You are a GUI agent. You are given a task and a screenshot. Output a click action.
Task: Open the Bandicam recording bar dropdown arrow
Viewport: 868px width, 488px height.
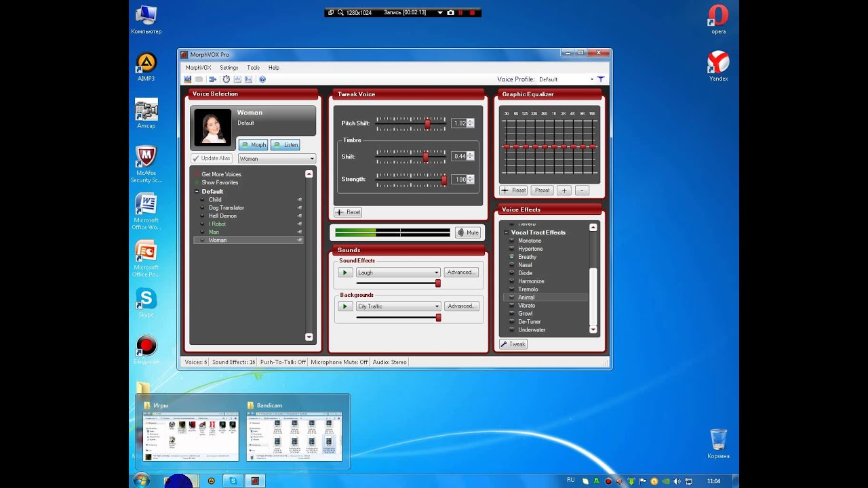439,12
